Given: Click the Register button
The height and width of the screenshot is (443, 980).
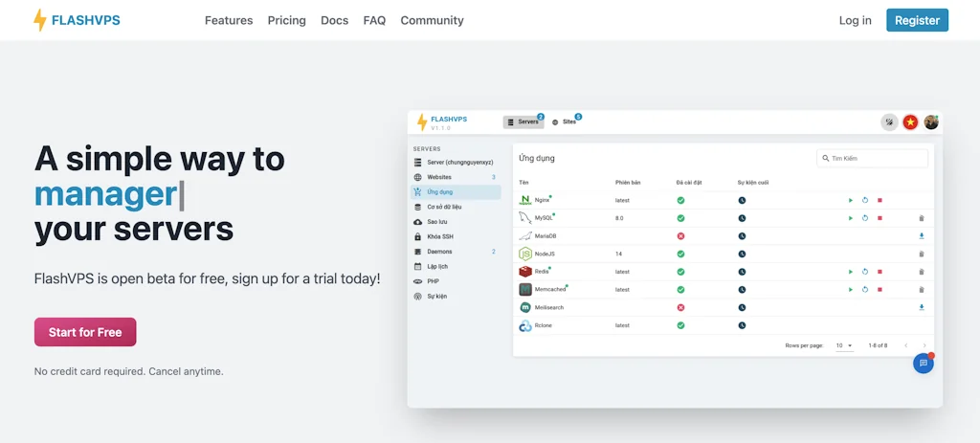Looking at the screenshot, I should click(917, 20).
